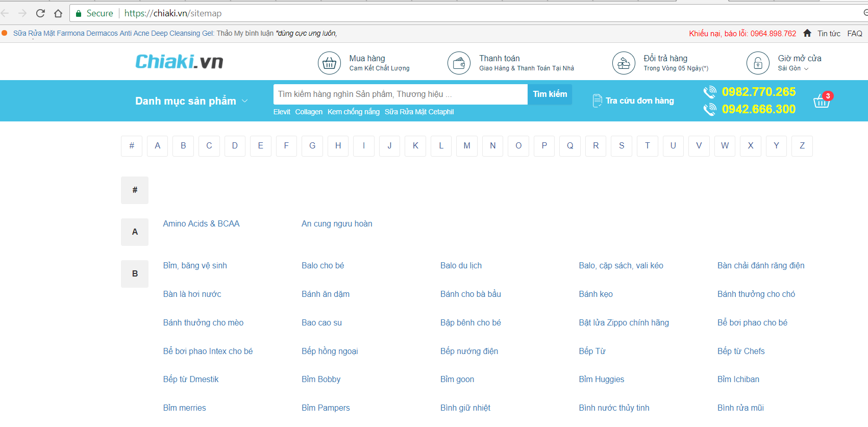868x427 pixels.
Task: Click the Collagen suggested search link
Action: [x=309, y=112]
